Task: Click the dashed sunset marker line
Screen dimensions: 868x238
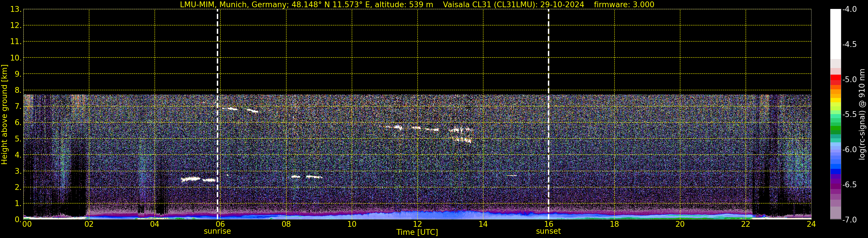Action: coord(548,114)
